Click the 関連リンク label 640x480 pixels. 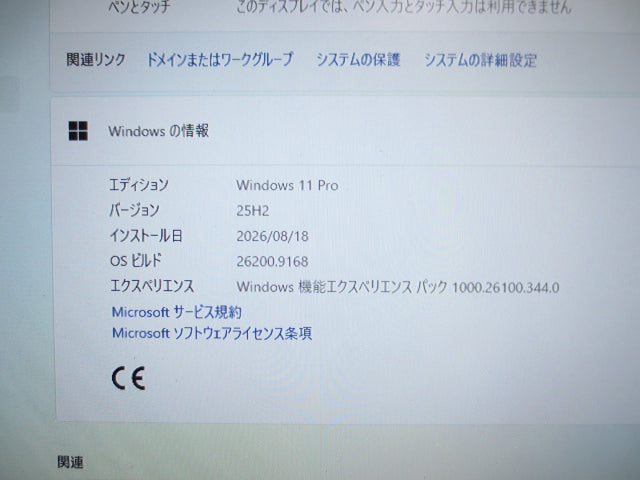click(x=96, y=60)
